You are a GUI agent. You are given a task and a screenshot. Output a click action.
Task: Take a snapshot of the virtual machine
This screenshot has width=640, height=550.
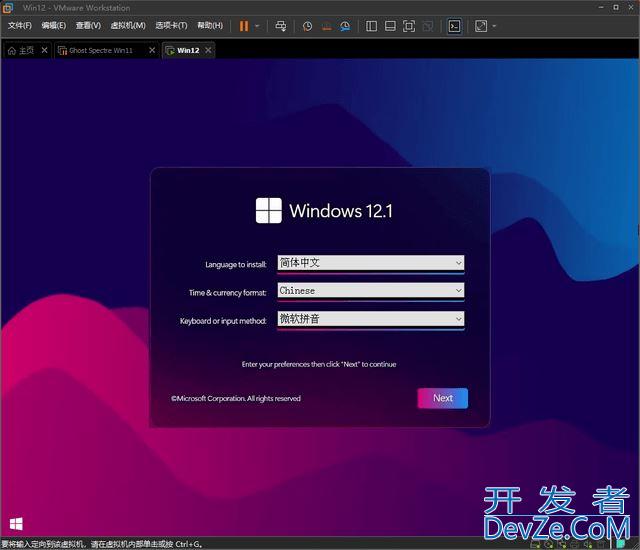(307, 26)
